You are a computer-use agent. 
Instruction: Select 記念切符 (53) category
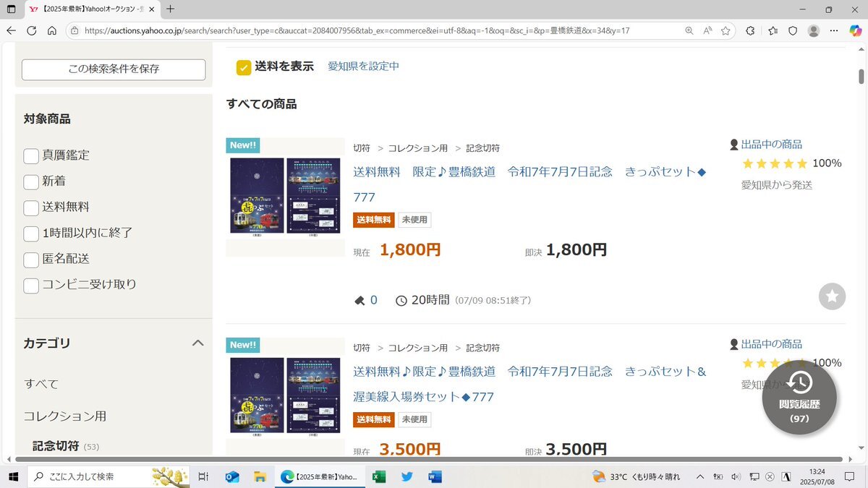pos(66,446)
